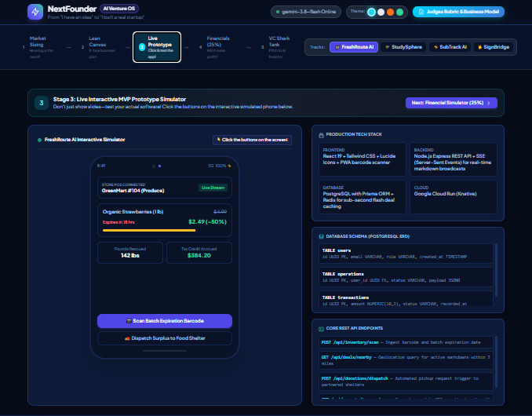Click the Database Schema panel scrollbar
Screen dimensions: 532x416
click(x=496, y=270)
